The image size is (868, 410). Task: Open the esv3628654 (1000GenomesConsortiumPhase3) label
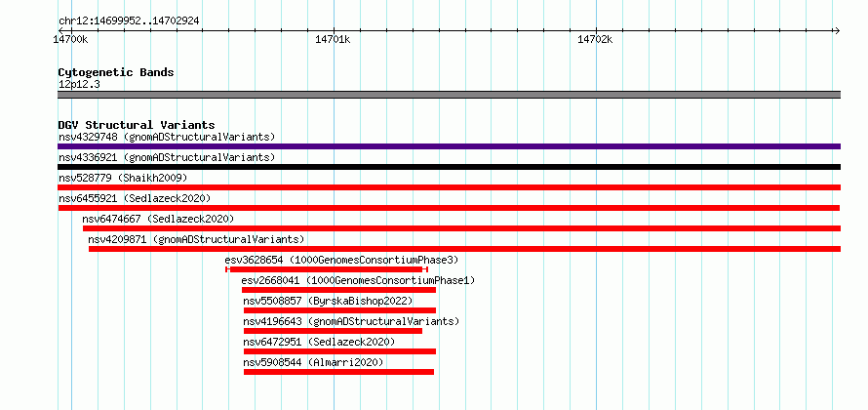pyautogui.click(x=342, y=260)
